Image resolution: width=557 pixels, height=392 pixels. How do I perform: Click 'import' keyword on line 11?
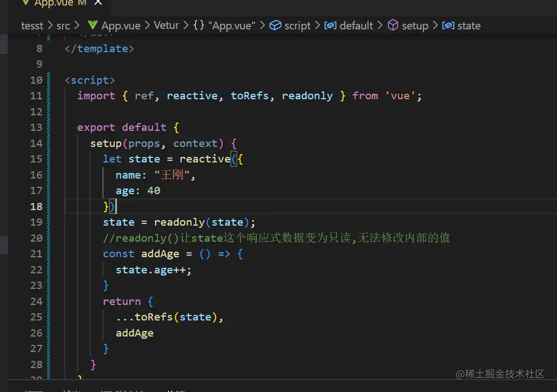tap(96, 96)
